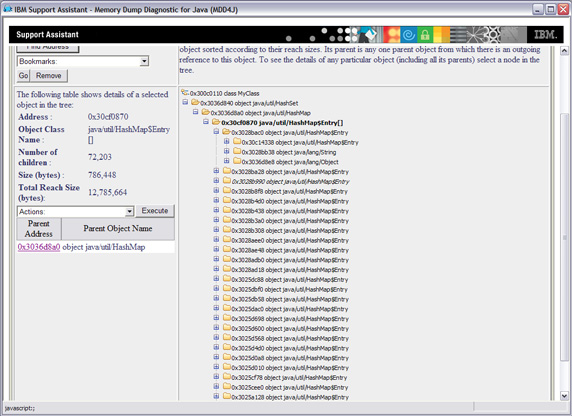This screenshot has width=572, height=416.
Task: Select tree row 0x3025d010 HashMap$Entry
Action: pyautogui.click(x=290, y=368)
